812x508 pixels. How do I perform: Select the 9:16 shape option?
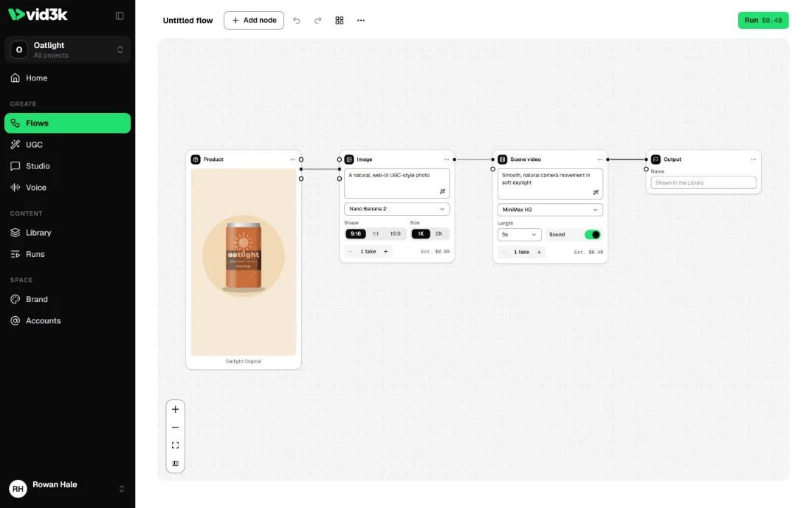(356, 234)
